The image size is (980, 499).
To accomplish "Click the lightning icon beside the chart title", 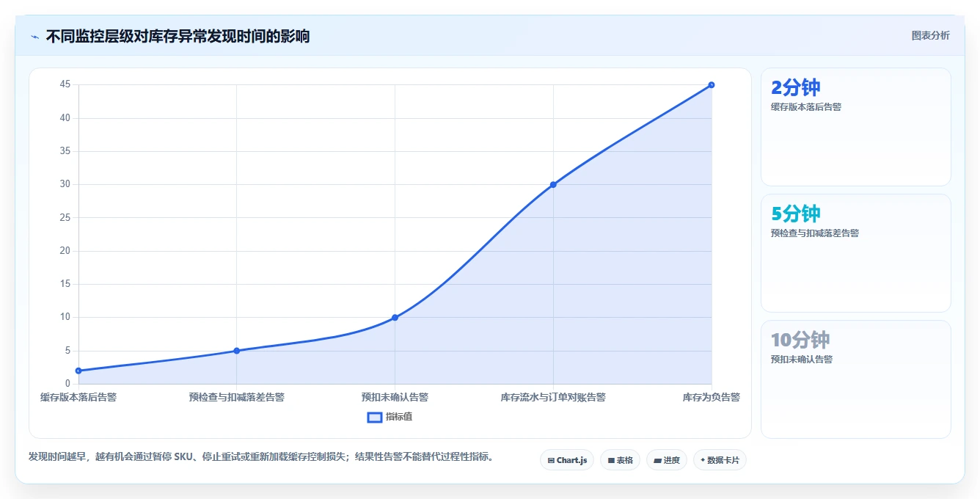I will tap(34, 36).
